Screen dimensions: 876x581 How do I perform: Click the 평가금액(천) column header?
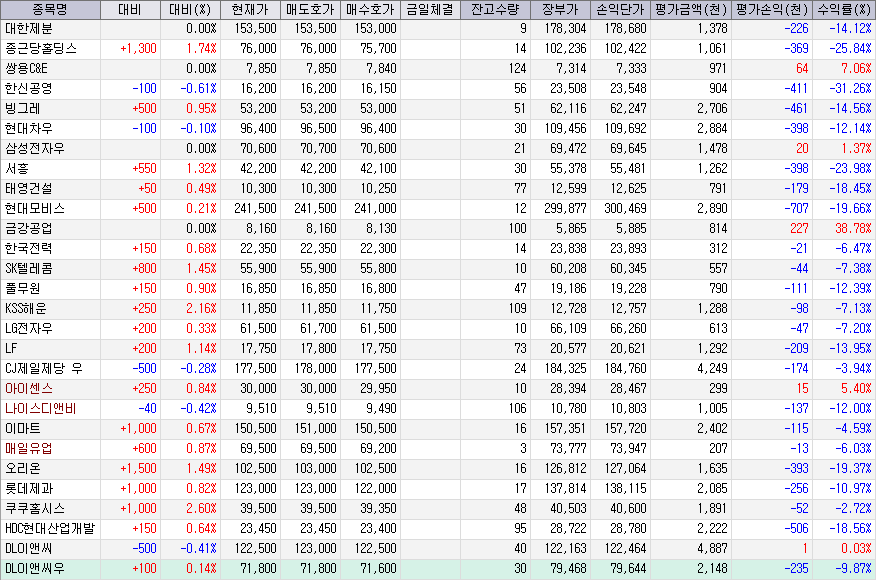click(691, 9)
